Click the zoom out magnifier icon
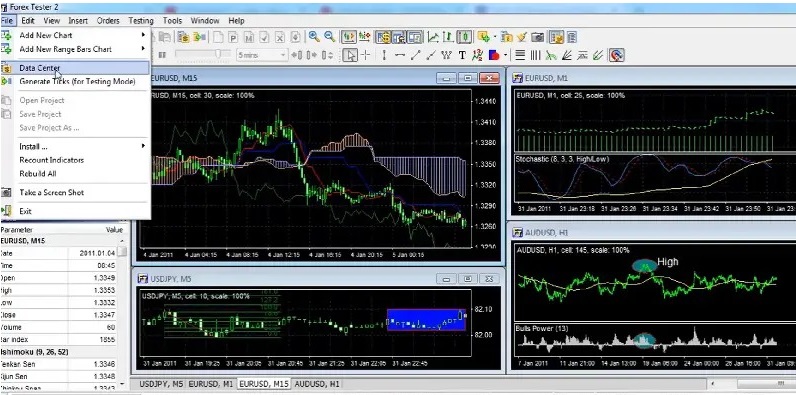796x395 pixels. 329,37
